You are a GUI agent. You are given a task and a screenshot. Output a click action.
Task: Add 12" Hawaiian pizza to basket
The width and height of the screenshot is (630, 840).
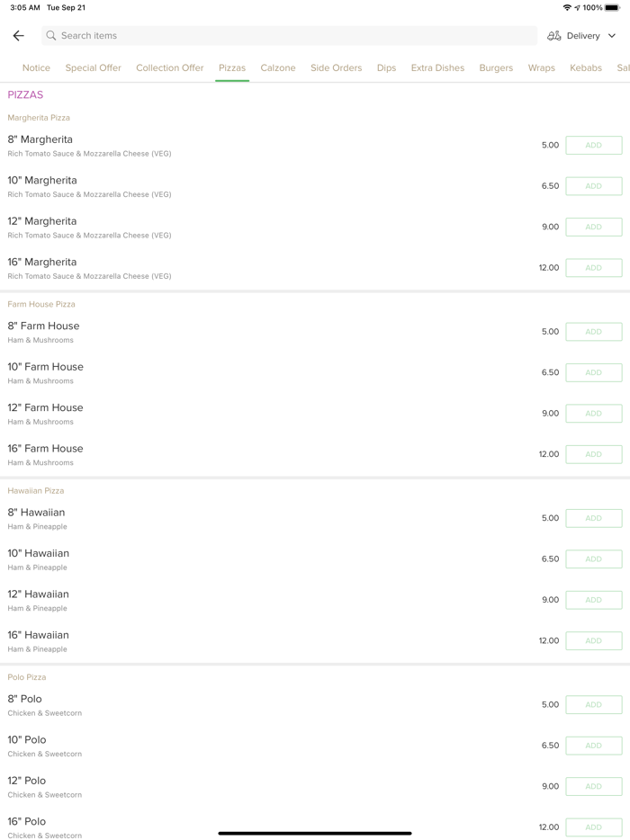click(x=593, y=600)
